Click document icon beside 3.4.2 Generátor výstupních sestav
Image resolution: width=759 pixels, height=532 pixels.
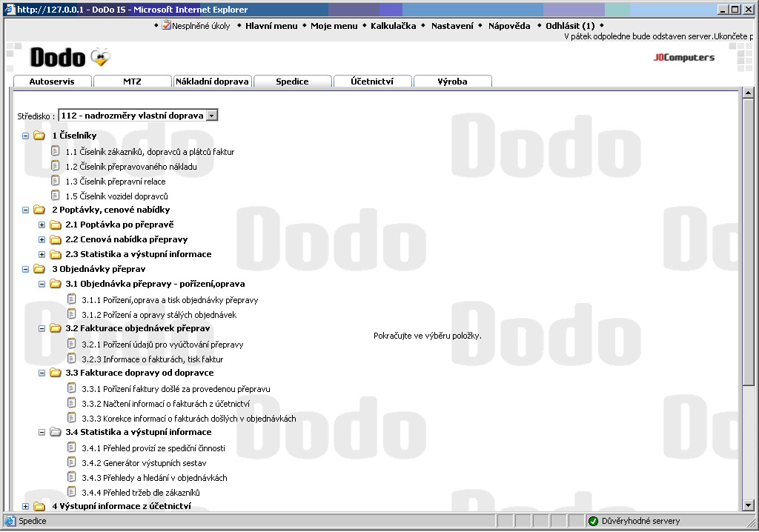pyautogui.click(x=72, y=462)
